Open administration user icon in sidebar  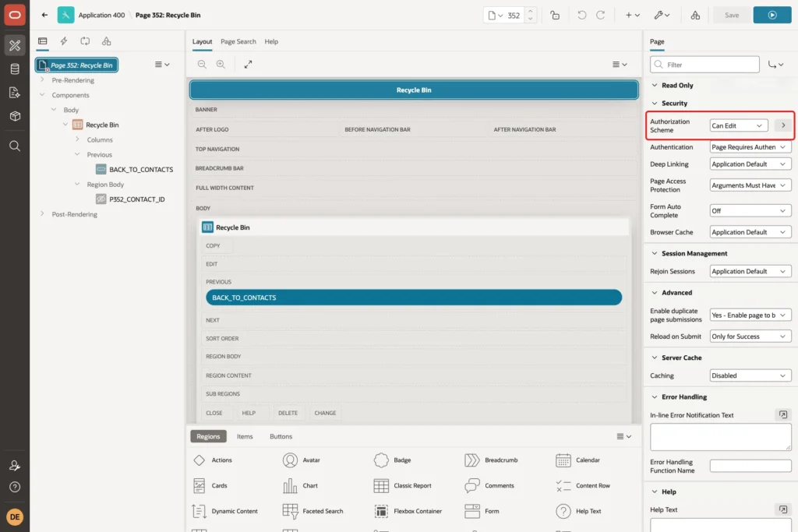pyautogui.click(x=15, y=465)
